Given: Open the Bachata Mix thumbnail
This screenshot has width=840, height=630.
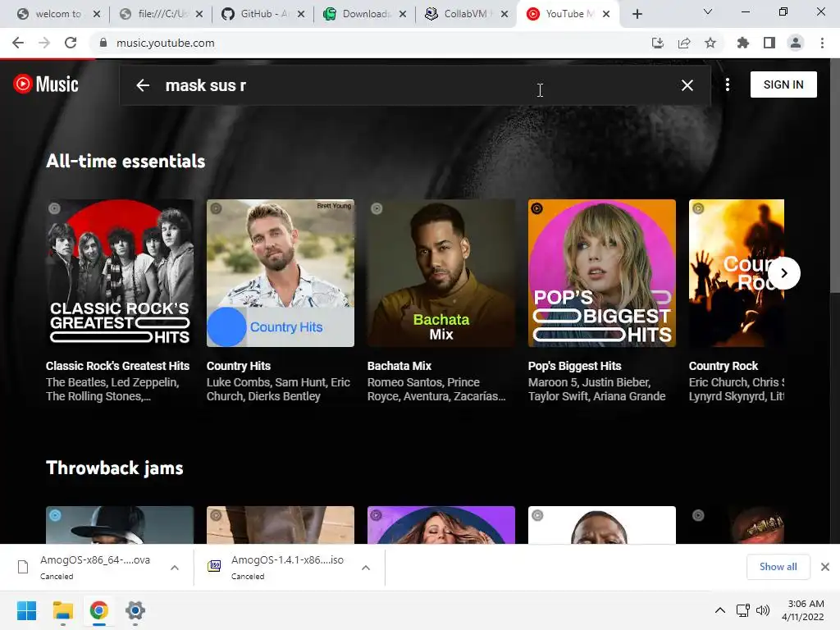Looking at the screenshot, I should tap(441, 273).
